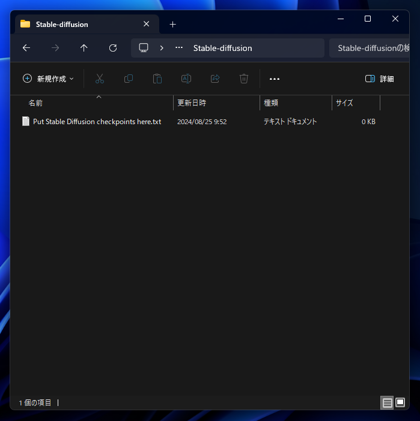This screenshot has height=421, width=420.
Task: Click the Paste clipboard icon
Action: click(x=157, y=79)
